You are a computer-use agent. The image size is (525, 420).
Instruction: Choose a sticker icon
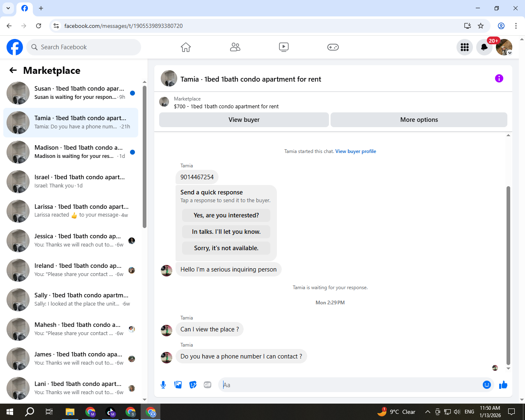[x=193, y=385]
